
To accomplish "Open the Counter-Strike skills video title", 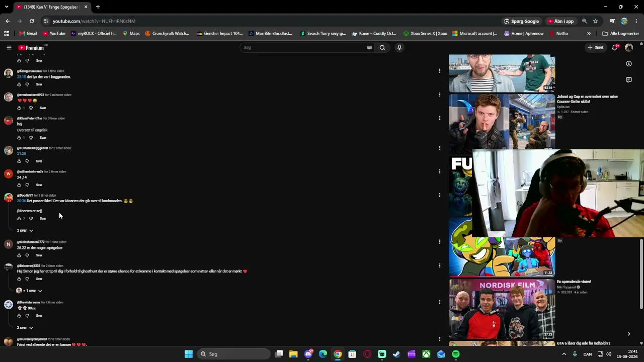I will (587, 99).
